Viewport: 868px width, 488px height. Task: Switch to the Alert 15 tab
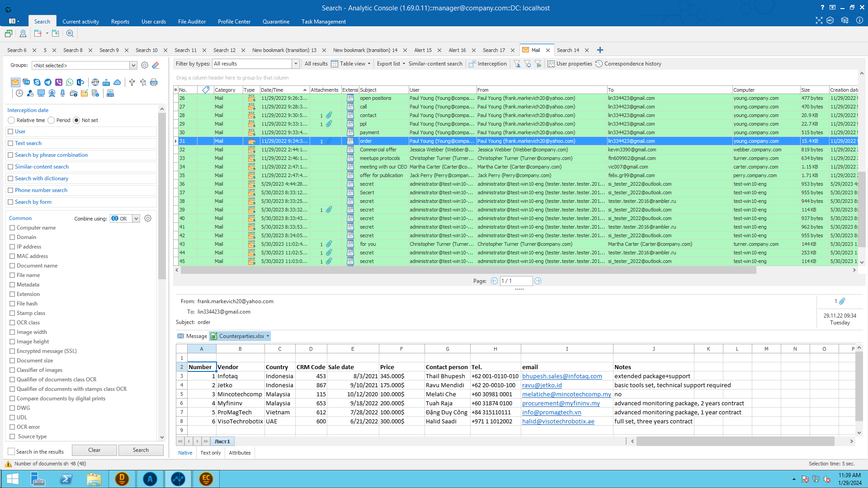point(423,50)
